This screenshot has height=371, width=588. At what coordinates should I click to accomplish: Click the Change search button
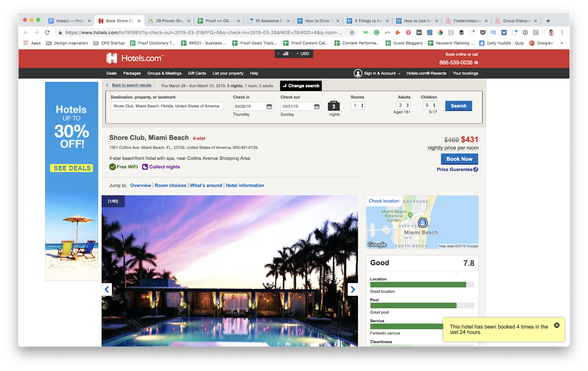point(301,86)
